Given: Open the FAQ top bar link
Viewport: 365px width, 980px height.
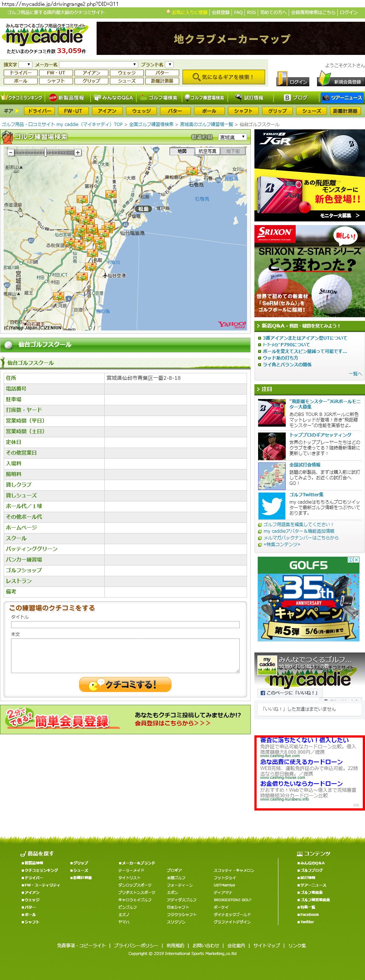Looking at the screenshot, I should [238, 12].
